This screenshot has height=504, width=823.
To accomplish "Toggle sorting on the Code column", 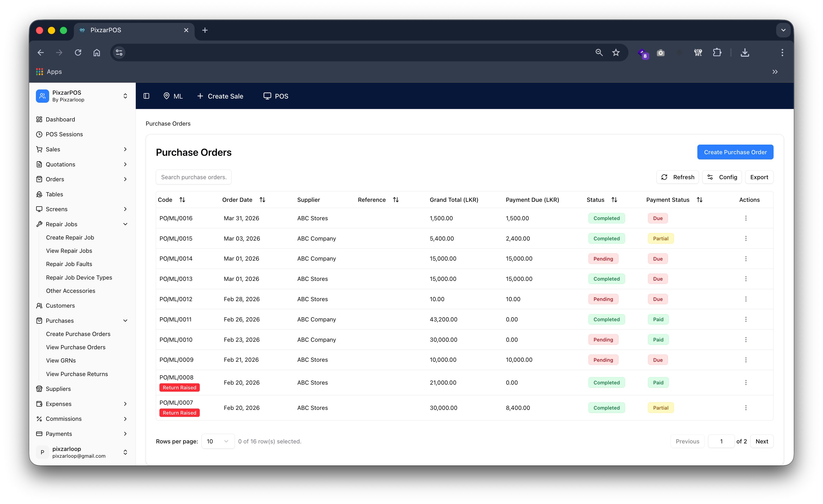I will (183, 199).
